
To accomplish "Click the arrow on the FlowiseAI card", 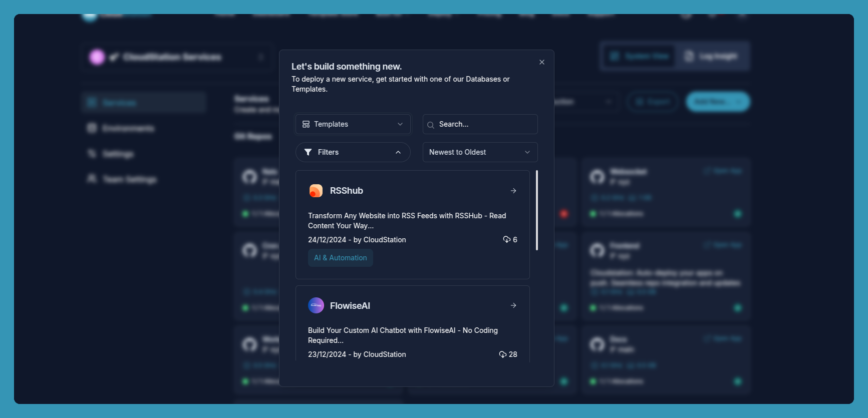I will coord(513,305).
